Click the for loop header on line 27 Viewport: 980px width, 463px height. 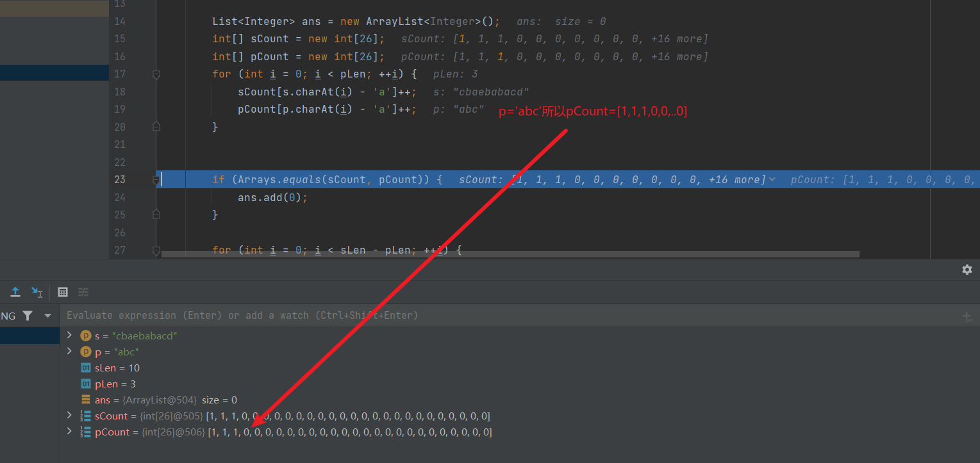click(337, 250)
